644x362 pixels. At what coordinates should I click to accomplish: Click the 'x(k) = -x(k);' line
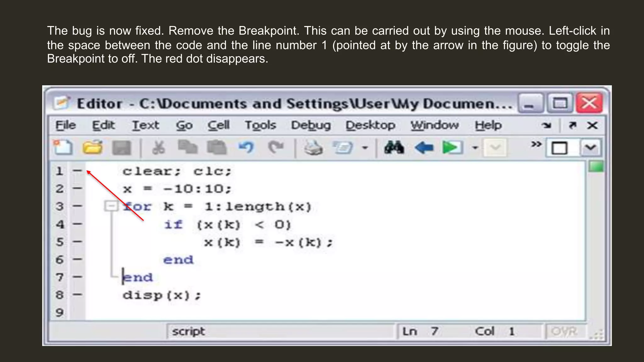point(268,242)
